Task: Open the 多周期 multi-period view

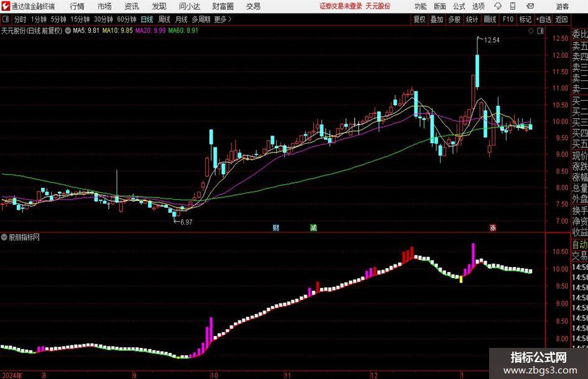Action: click(201, 19)
